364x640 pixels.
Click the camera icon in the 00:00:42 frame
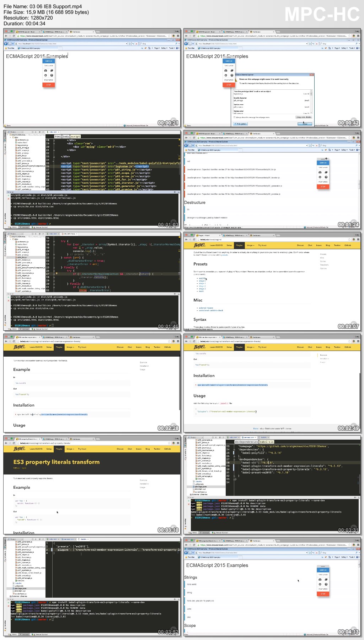[226, 70]
